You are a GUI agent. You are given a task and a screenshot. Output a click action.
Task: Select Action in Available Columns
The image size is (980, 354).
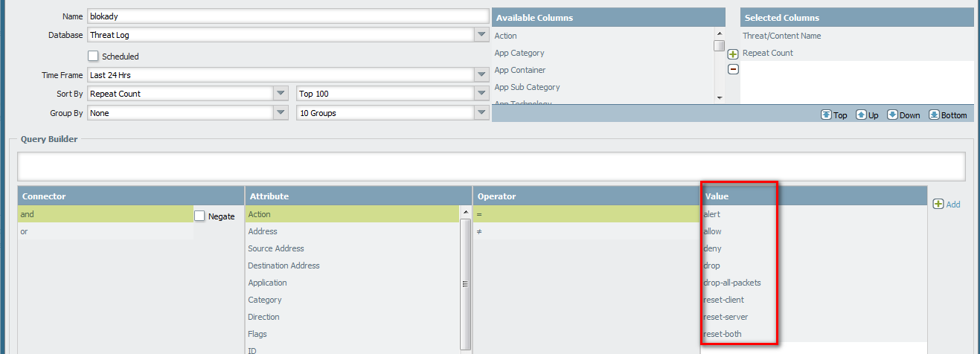(603, 36)
